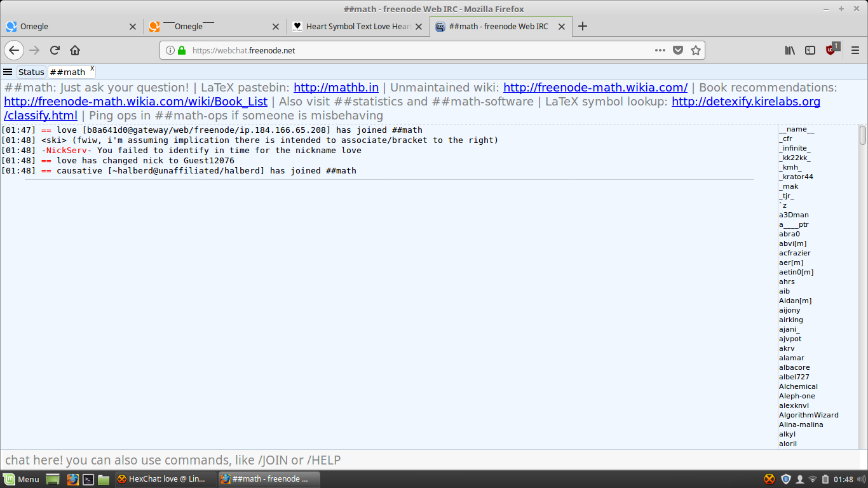Viewport: 868px width, 488px height.
Task: Open the 01:48 clock calendar
Action: coord(843,480)
